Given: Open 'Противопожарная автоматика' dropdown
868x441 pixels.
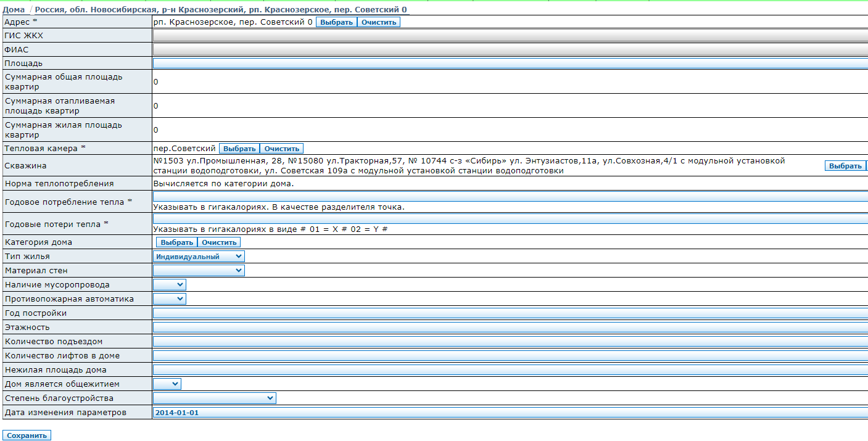Looking at the screenshot, I should pyautogui.click(x=170, y=299).
